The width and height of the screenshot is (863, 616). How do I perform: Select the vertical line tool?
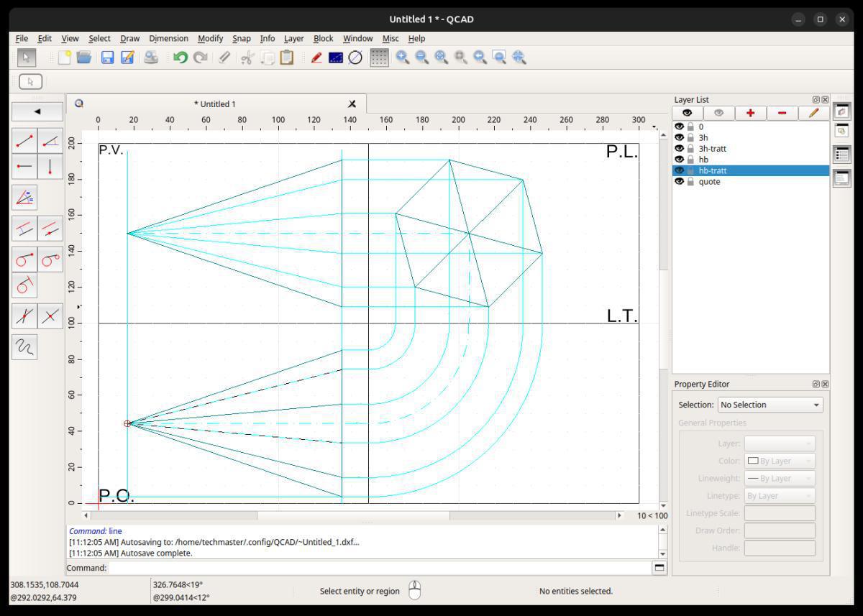point(50,167)
